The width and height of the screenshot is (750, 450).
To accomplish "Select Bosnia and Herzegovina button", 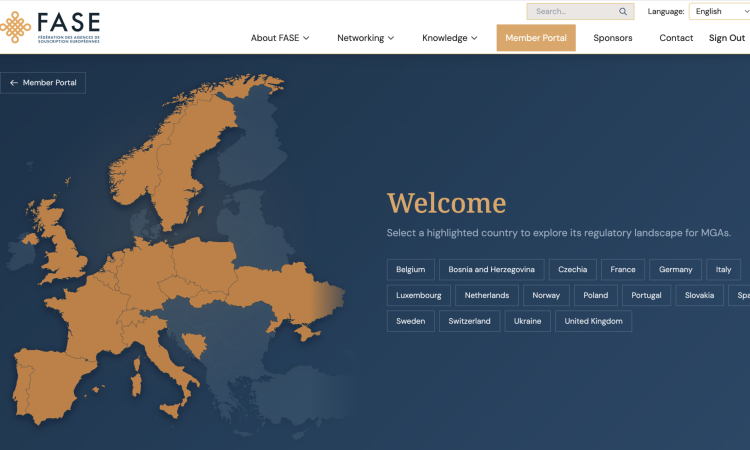I will tap(491, 270).
